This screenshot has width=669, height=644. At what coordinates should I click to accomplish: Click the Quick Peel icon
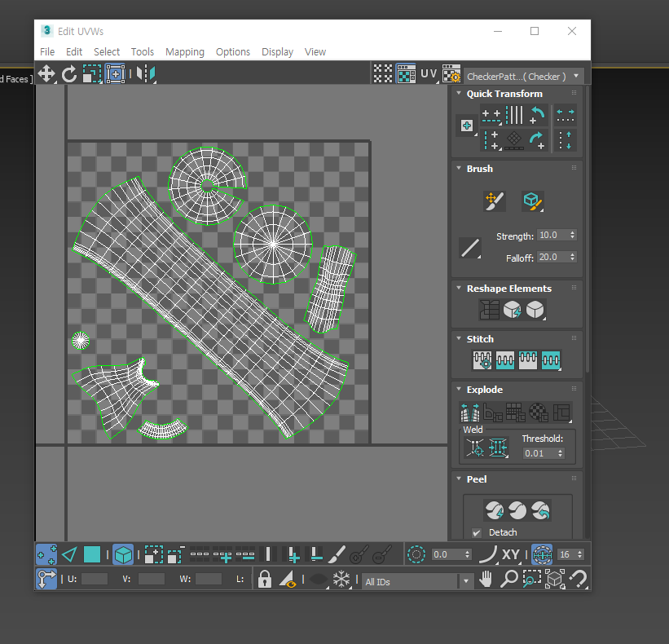[495, 511]
